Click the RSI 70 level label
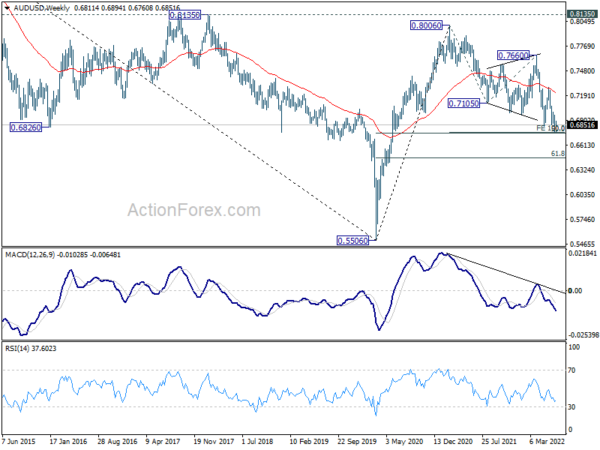 click(x=572, y=370)
